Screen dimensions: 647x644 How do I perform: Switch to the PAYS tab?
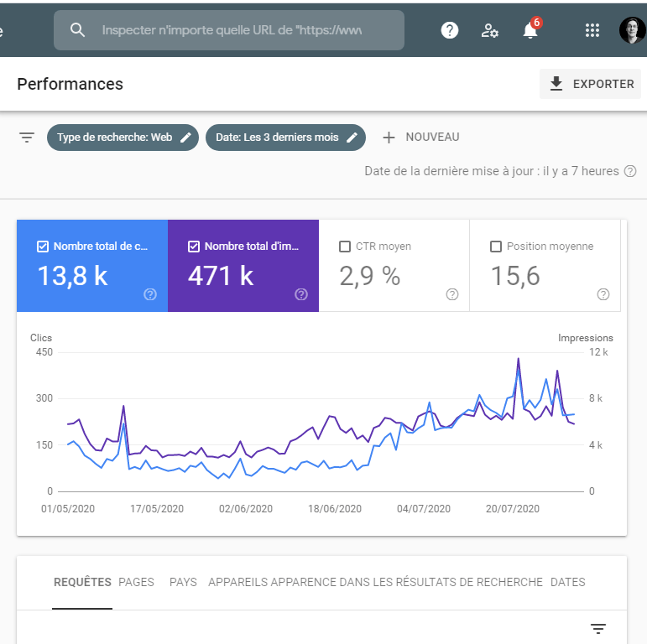[183, 582]
